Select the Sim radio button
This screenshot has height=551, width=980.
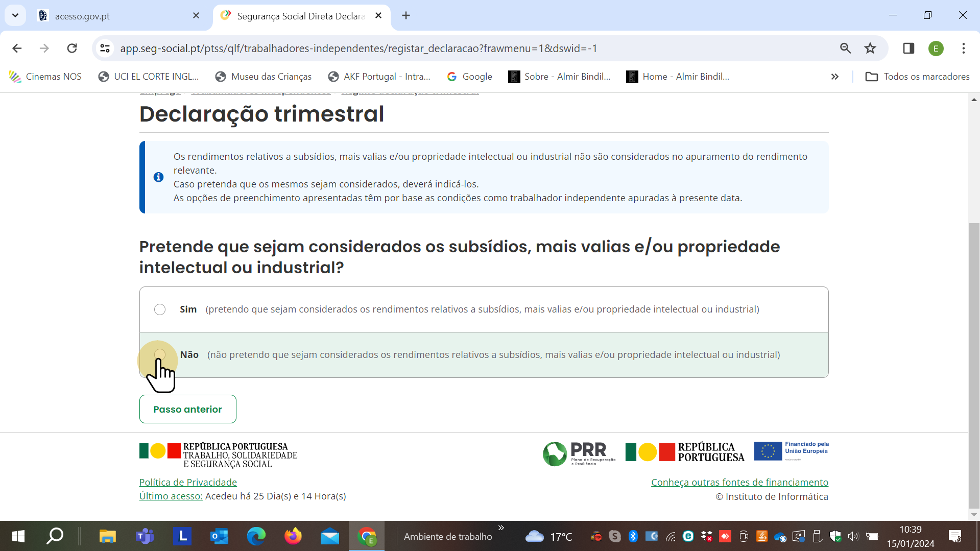(160, 309)
